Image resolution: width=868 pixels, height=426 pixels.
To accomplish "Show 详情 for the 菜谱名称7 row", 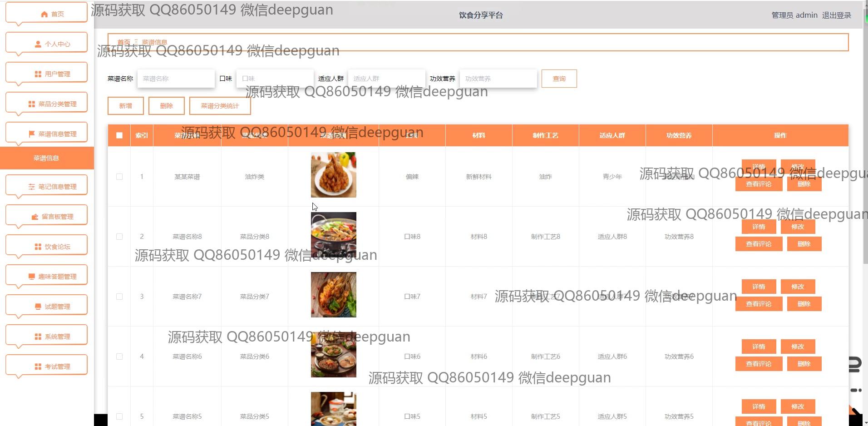I will (x=759, y=287).
